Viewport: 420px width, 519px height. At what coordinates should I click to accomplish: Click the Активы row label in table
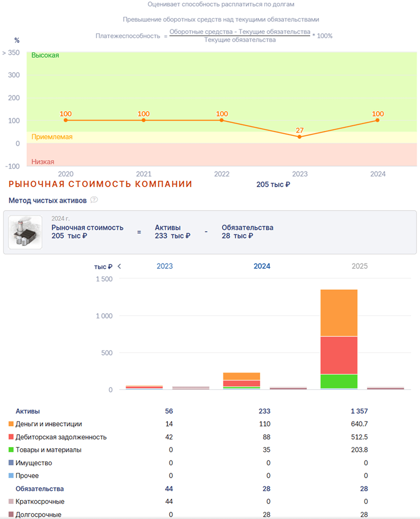(x=28, y=411)
